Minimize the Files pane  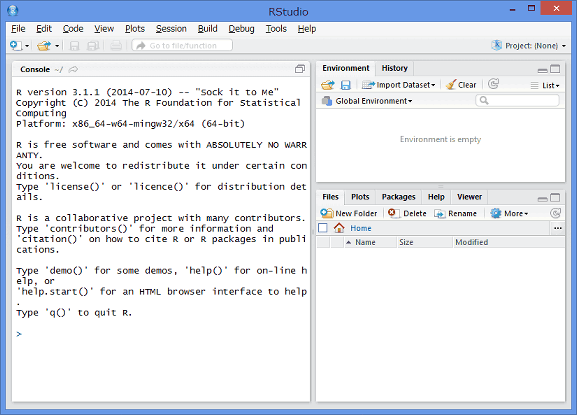pyautogui.click(x=542, y=198)
